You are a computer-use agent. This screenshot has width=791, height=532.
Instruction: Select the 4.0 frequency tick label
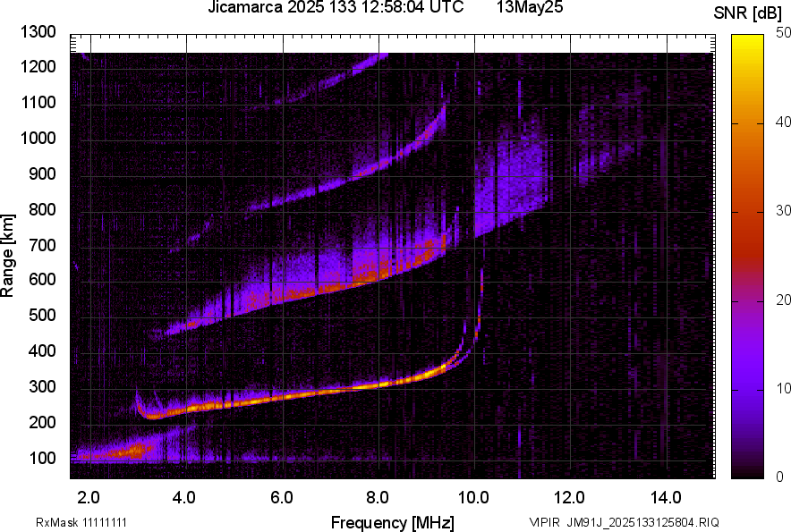click(184, 498)
